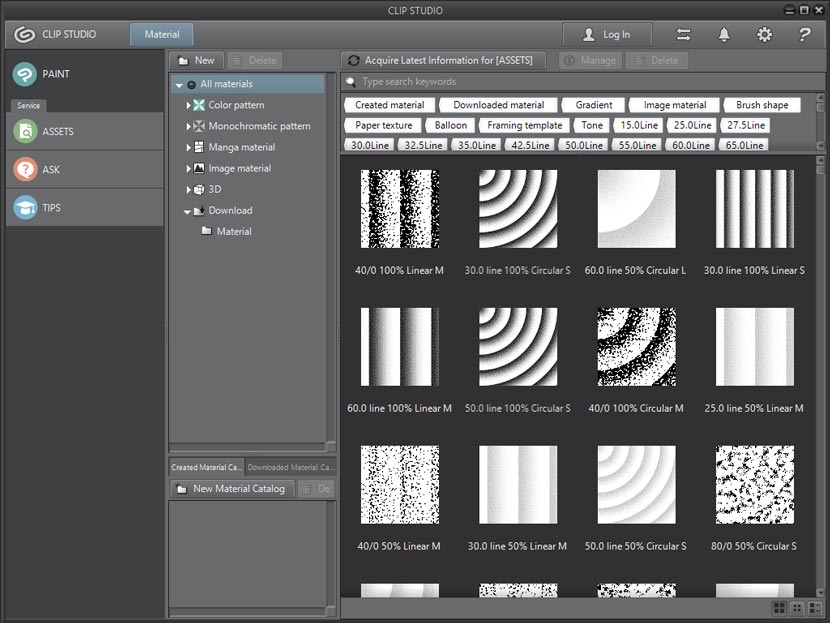The height and width of the screenshot is (623, 830).
Task: Click the Material subfolder icon
Action: coord(207,231)
